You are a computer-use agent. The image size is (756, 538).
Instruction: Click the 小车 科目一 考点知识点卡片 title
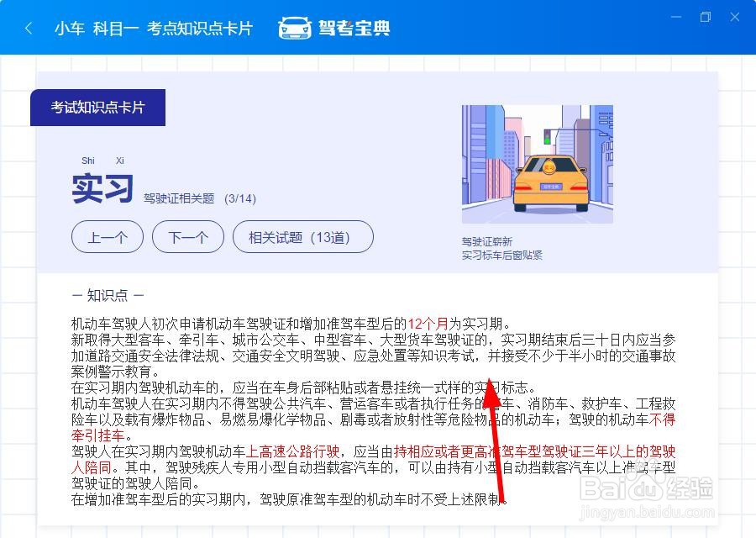[x=154, y=29]
